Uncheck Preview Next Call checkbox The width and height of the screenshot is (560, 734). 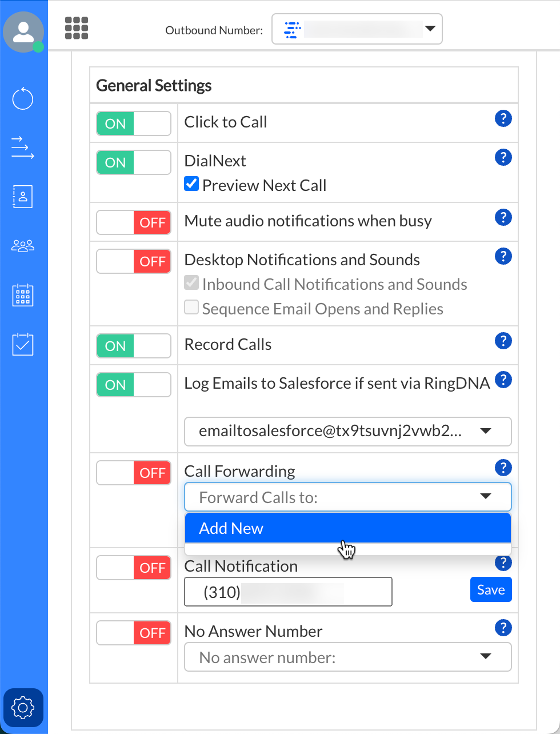tap(191, 184)
